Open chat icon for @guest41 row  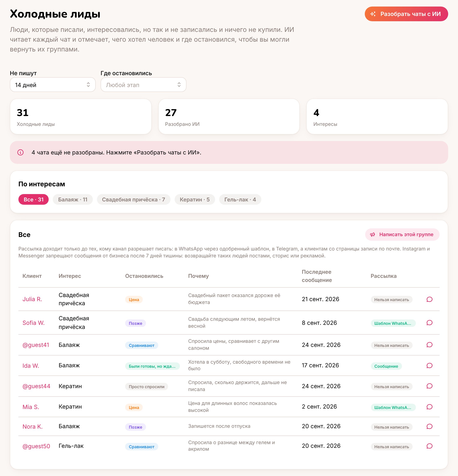[429, 345]
